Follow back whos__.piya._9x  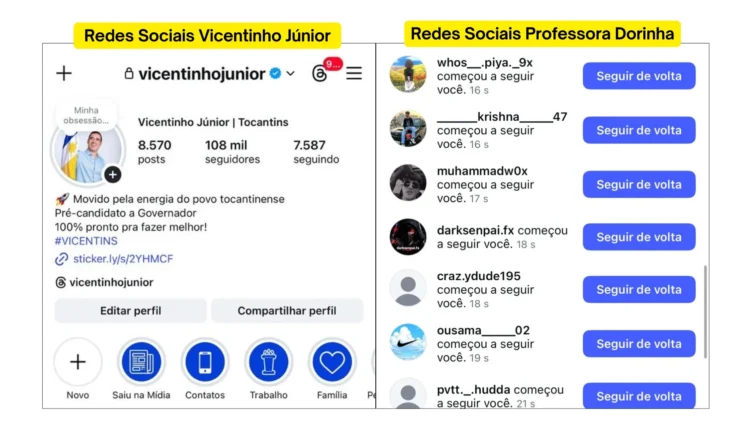639,76
